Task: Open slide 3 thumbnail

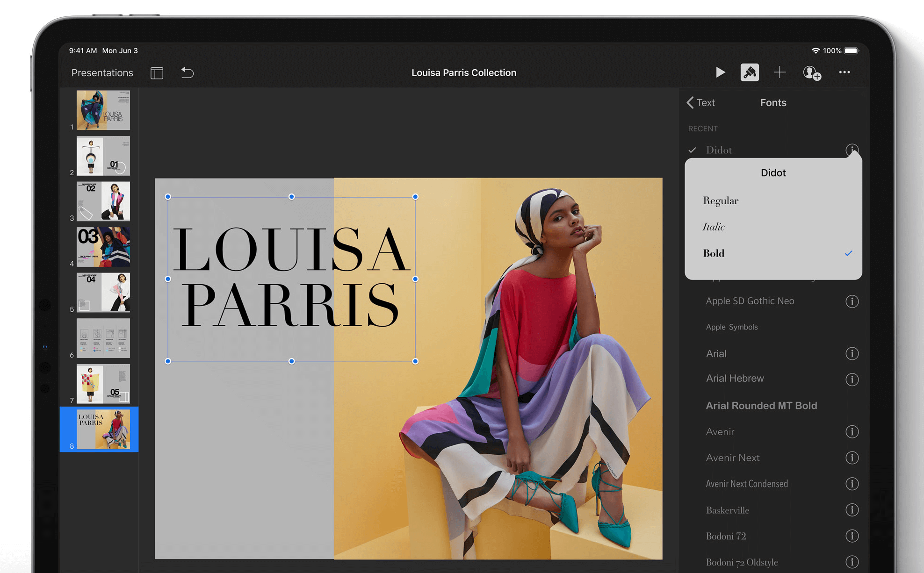Action: [x=103, y=201]
